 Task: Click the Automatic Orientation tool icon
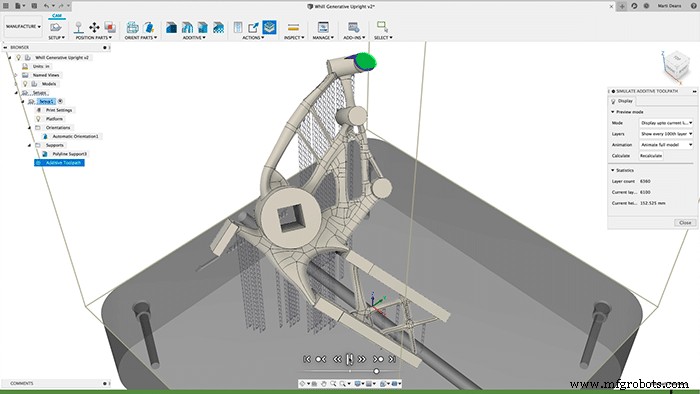pos(149,27)
